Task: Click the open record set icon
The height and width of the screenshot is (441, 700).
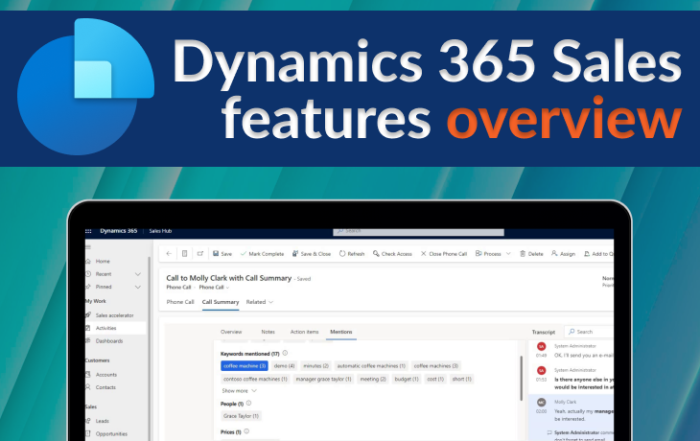Action: point(184,254)
